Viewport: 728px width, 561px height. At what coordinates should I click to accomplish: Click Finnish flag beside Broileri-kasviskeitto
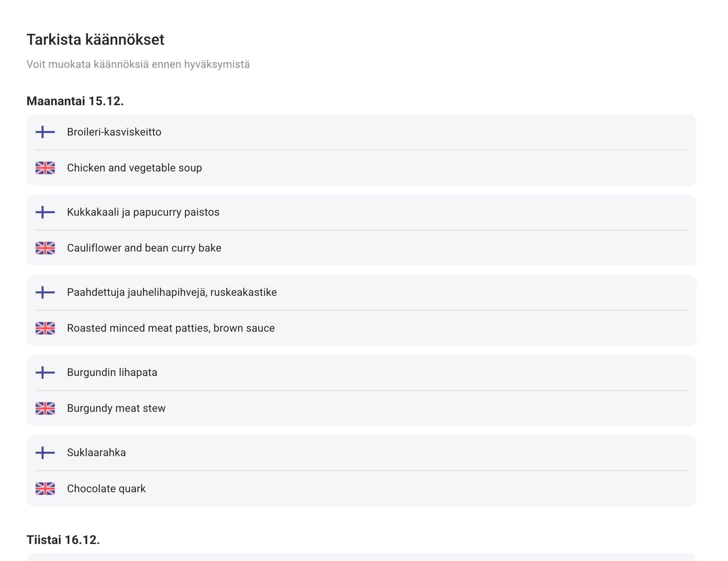point(45,132)
